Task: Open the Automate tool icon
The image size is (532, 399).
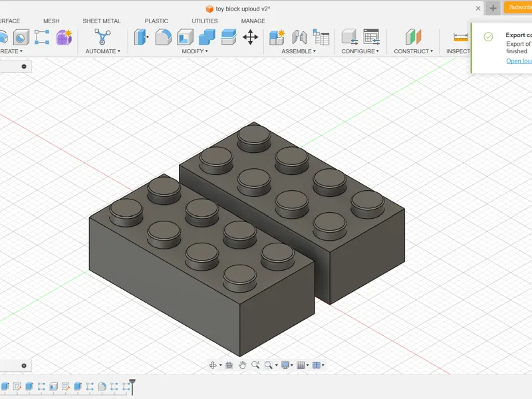Action: click(x=102, y=37)
